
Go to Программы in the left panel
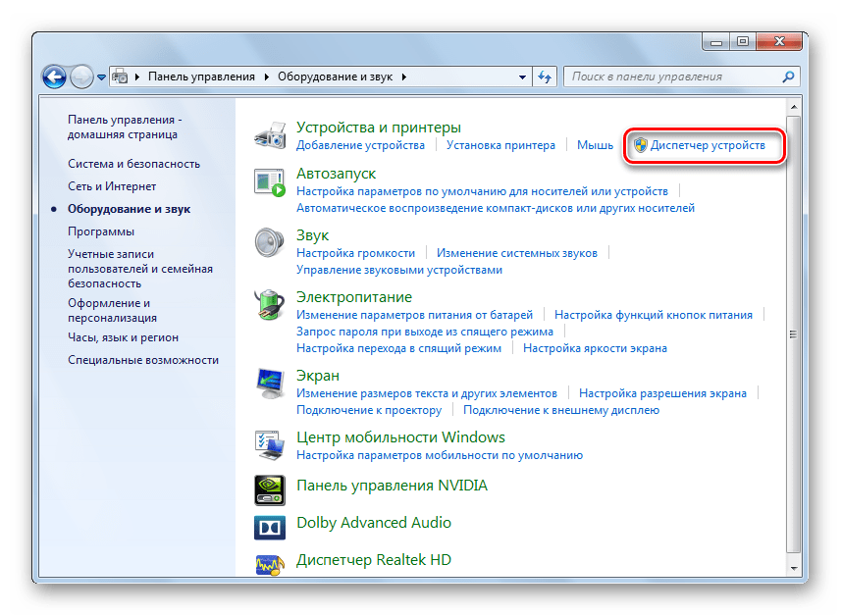click(x=101, y=231)
